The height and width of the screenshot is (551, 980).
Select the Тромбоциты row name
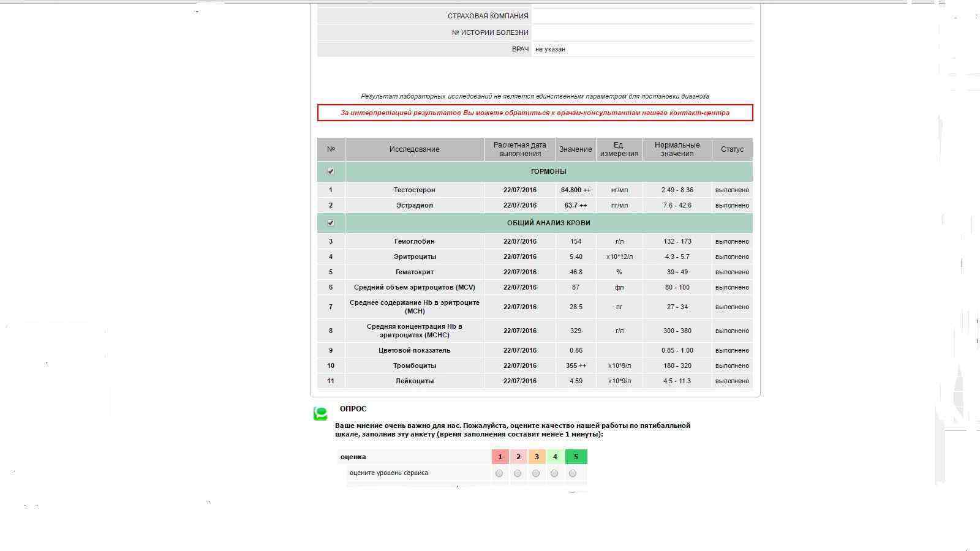(414, 365)
